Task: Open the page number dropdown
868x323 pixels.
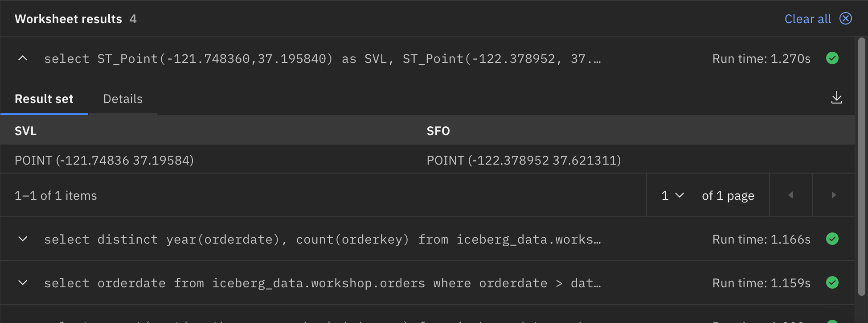Action: pyautogui.click(x=672, y=195)
